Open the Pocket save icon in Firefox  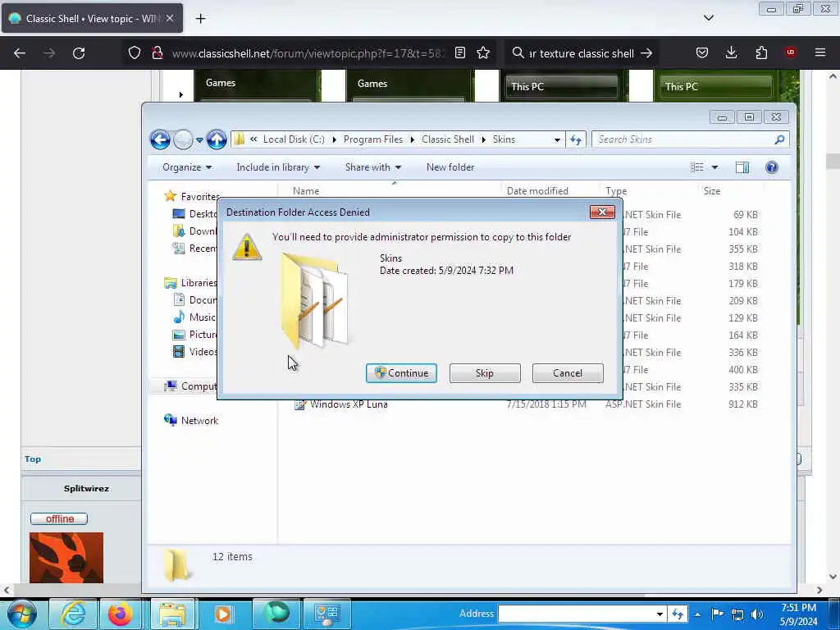click(x=702, y=53)
